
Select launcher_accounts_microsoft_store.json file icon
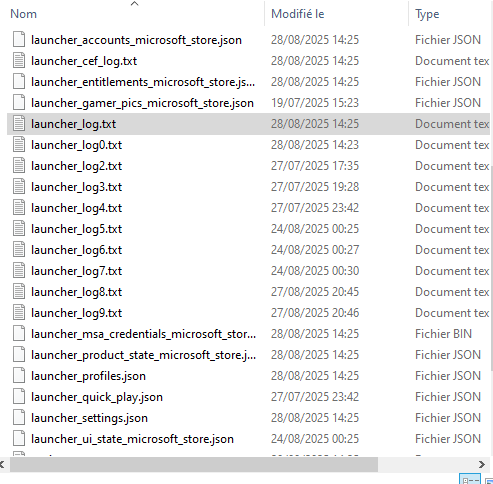pos(19,40)
